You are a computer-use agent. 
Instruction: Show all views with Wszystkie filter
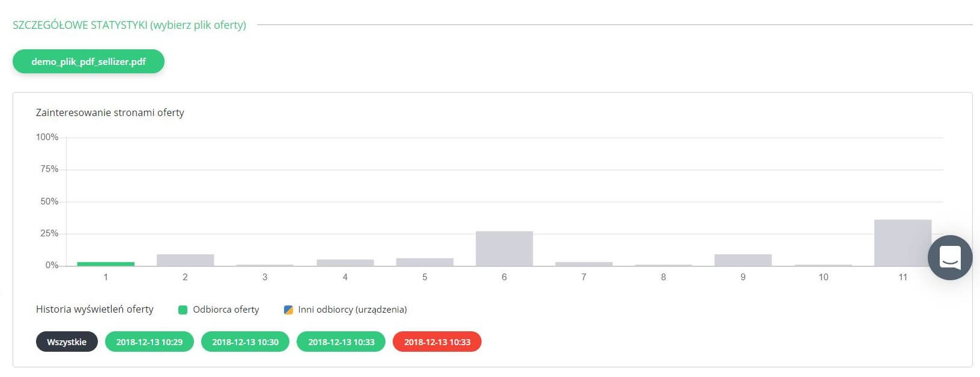pos(67,342)
